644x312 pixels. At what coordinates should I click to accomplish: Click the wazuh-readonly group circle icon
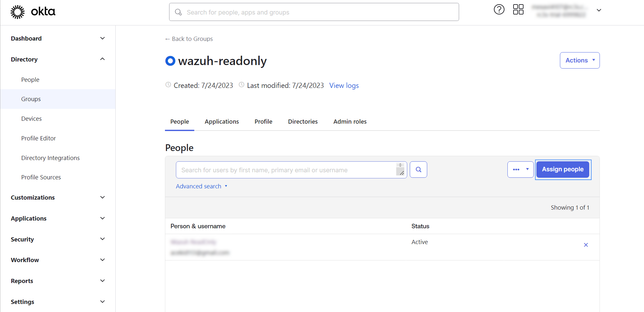pyautogui.click(x=170, y=61)
